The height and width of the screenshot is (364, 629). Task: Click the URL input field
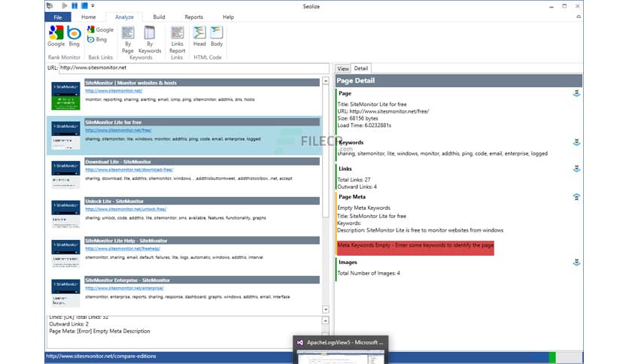(x=193, y=68)
